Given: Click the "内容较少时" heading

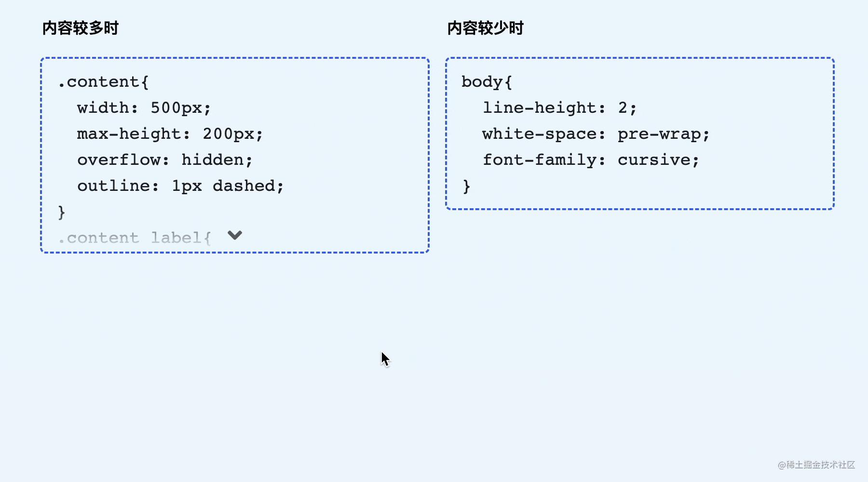Looking at the screenshot, I should point(486,28).
